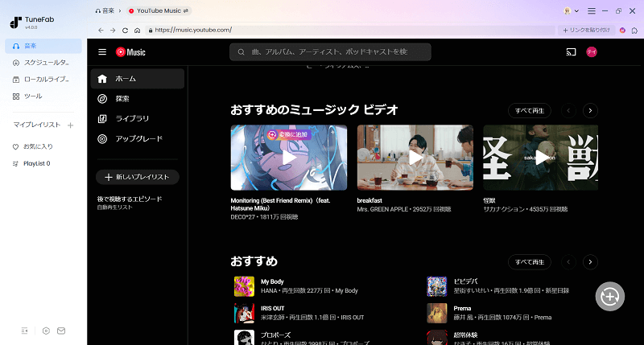Screen dimensions: 644x345
Task: Open settings hexagon icon at sidebar bottom
Action: tap(46, 331)
